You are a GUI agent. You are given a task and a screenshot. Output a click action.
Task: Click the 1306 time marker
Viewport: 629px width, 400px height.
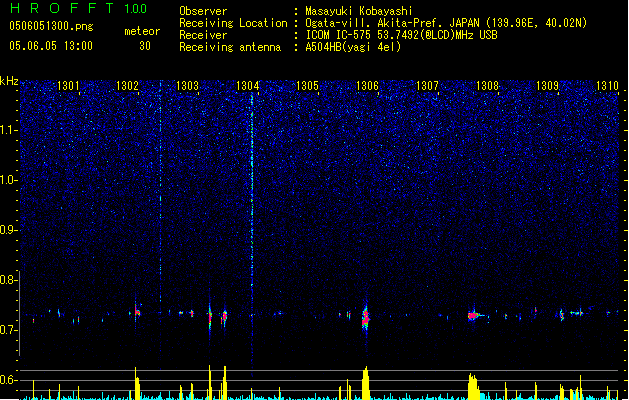pyautogui.click(x=367, y=85)
